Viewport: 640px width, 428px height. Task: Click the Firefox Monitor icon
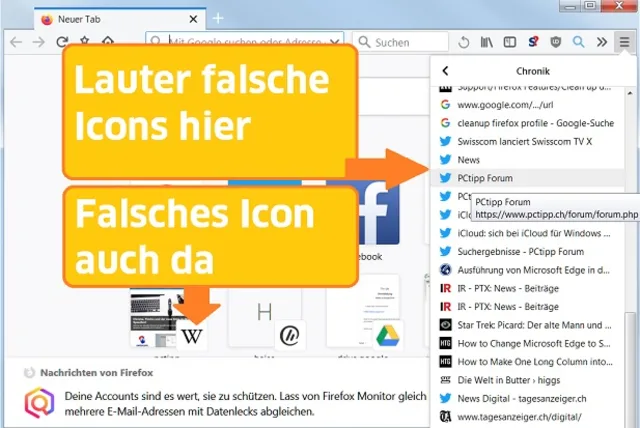[39, 403]
